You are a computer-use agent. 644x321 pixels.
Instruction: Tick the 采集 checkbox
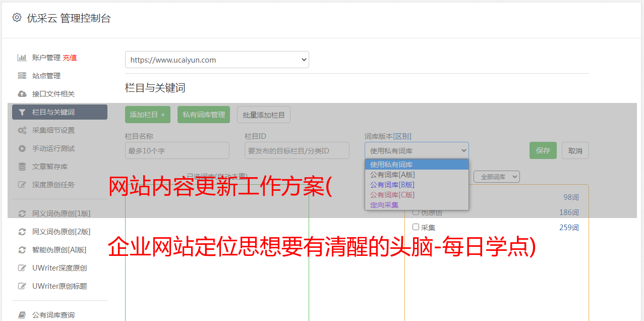(416, 227)
